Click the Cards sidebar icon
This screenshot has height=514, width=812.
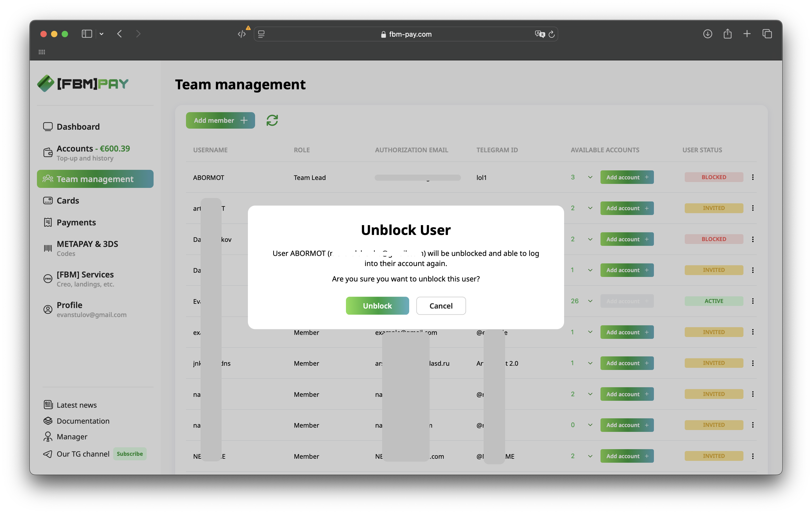point(48,201)
